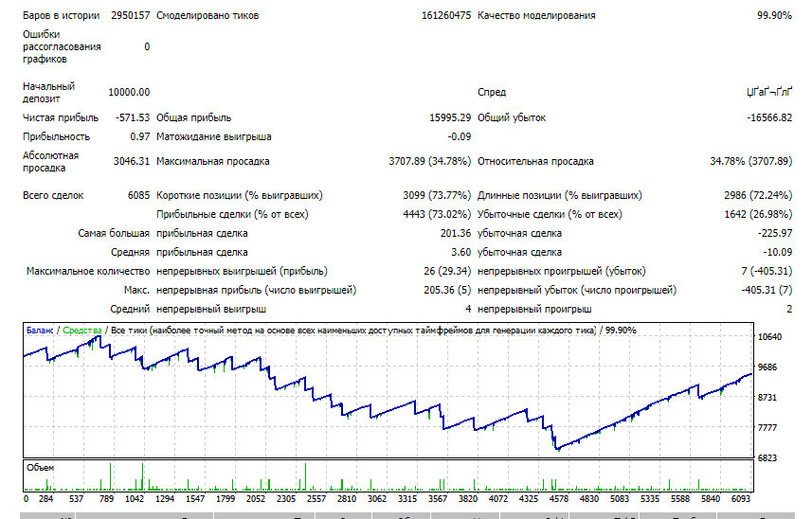Image resolution: width=812 pixels, height=519 pixels.
Task: Select the 'Относительная просадка' label
Action: 535,161
